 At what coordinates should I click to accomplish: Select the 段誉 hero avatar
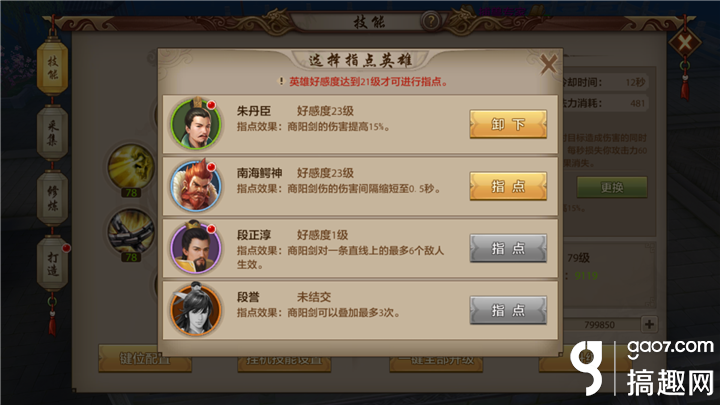point(196,309)
